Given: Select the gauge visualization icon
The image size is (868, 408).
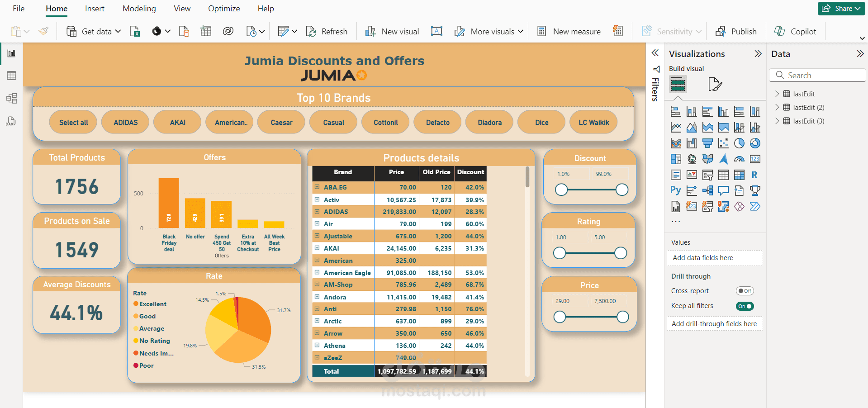Looking at the screenshot, I should tap(739, 159).
